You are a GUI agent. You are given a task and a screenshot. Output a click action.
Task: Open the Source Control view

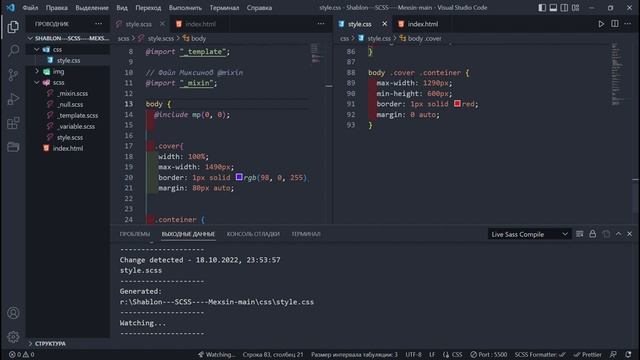click(13, 75)
